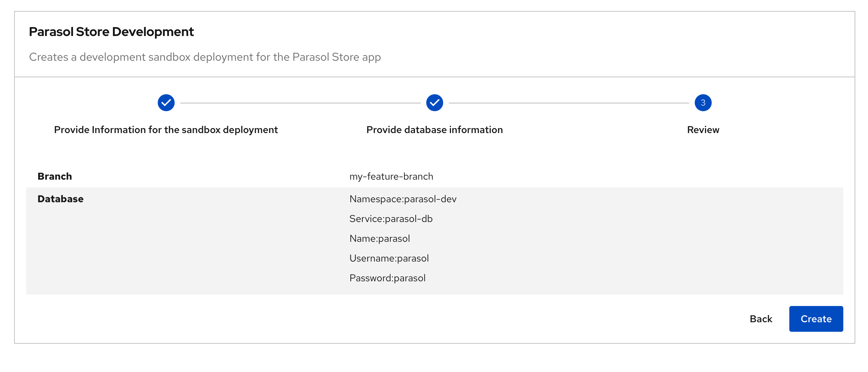868x372 pixels.
Task: Click the 'my-feature-branch' value
Action: pos(391,176)
